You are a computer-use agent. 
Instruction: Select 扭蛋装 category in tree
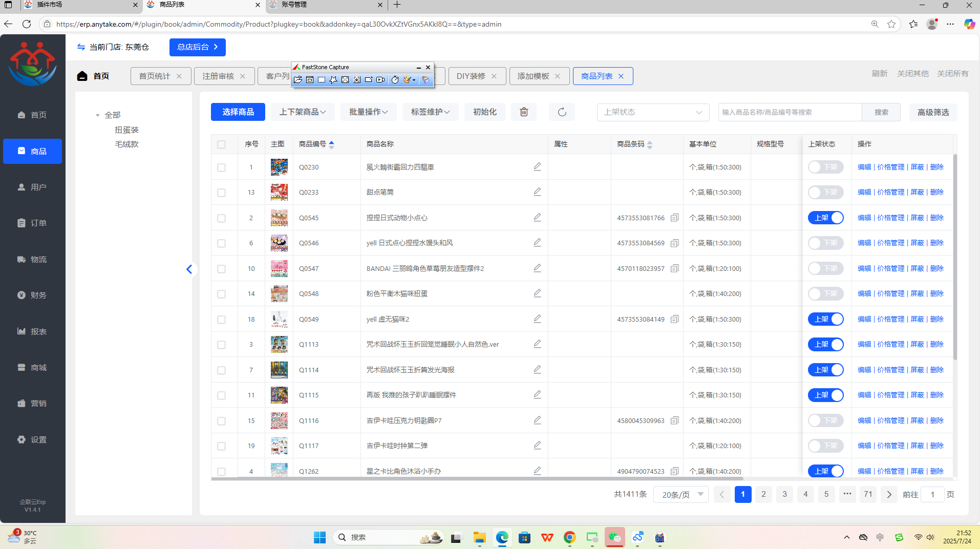pyautogui.click(x=126, y=130)
